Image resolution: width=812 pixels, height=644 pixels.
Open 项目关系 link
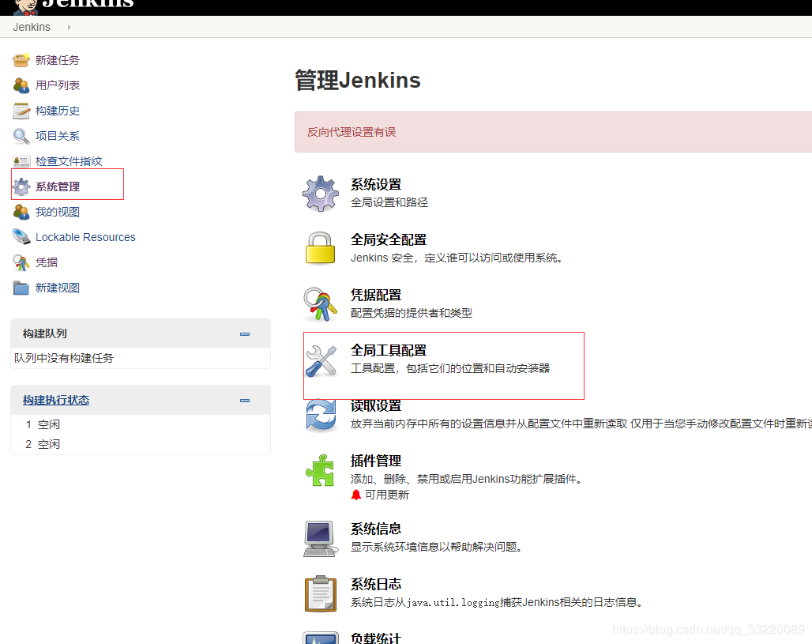point(58,136)
